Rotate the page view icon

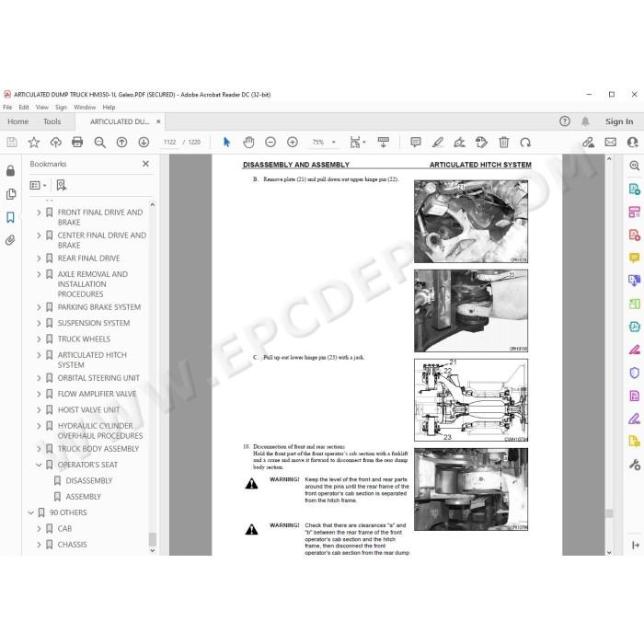pyautogui.click(x=525, y=142)
